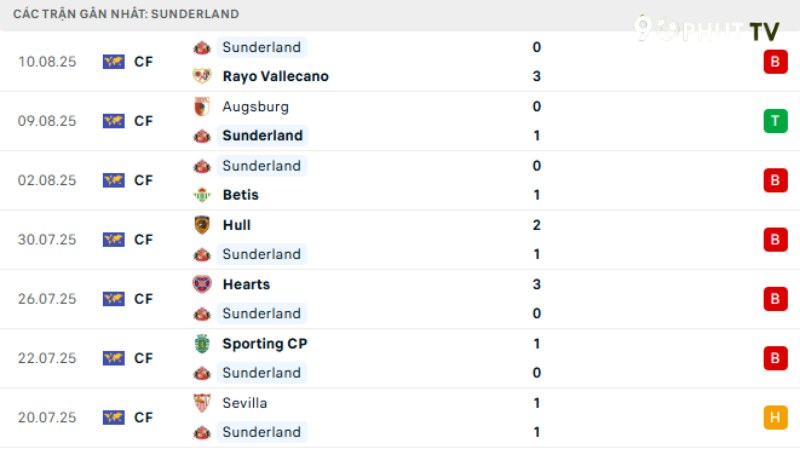
Task: Click the red B badge for Rayo Vallecano match
Action: click(774, 62)
